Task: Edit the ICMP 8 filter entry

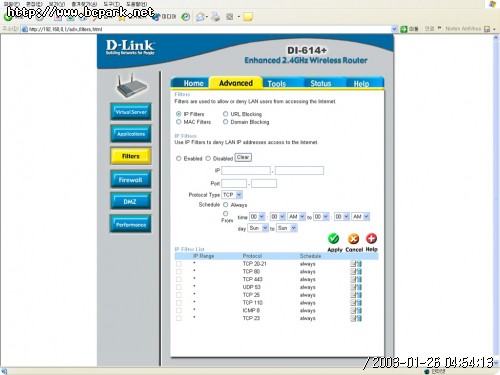Action: [x=353, y=311]
